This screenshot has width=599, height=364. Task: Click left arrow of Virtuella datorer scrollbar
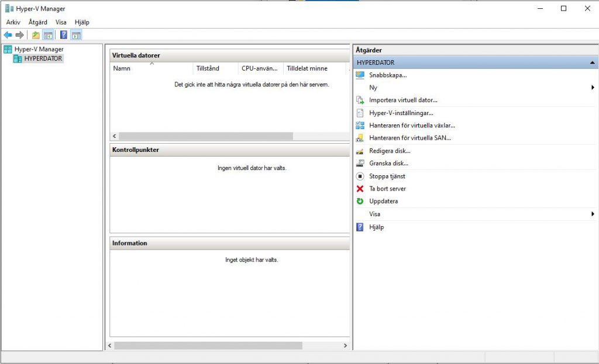point(114,136)
